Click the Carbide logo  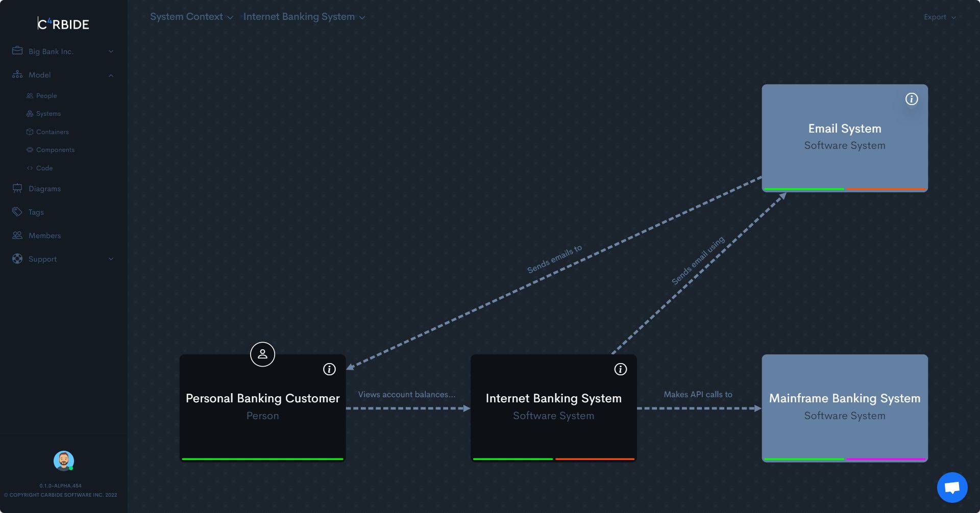(x=63, y=23)
